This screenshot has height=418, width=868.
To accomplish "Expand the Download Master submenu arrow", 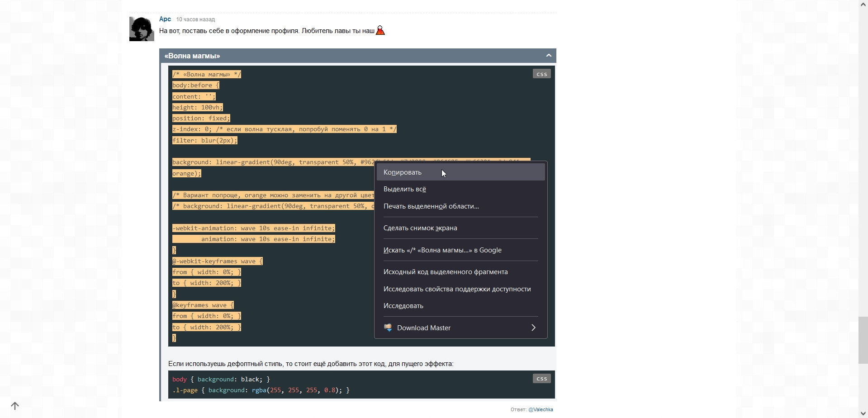I will [533, 328].
